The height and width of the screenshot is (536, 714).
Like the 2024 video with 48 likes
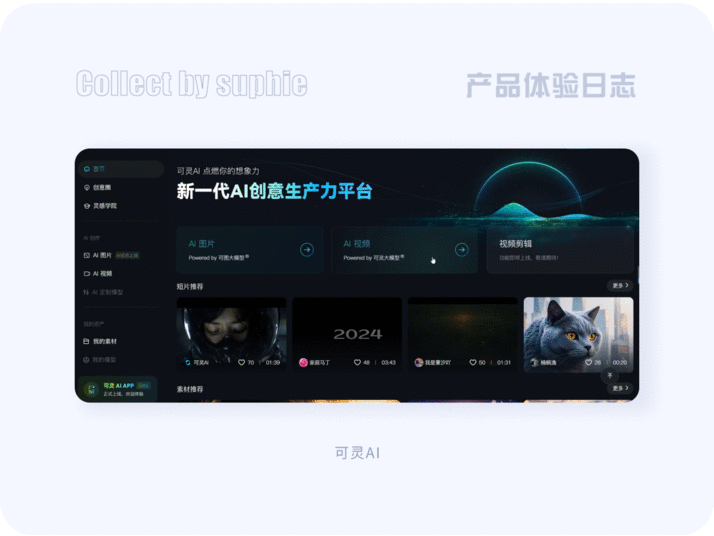click(x=357, y=362)
